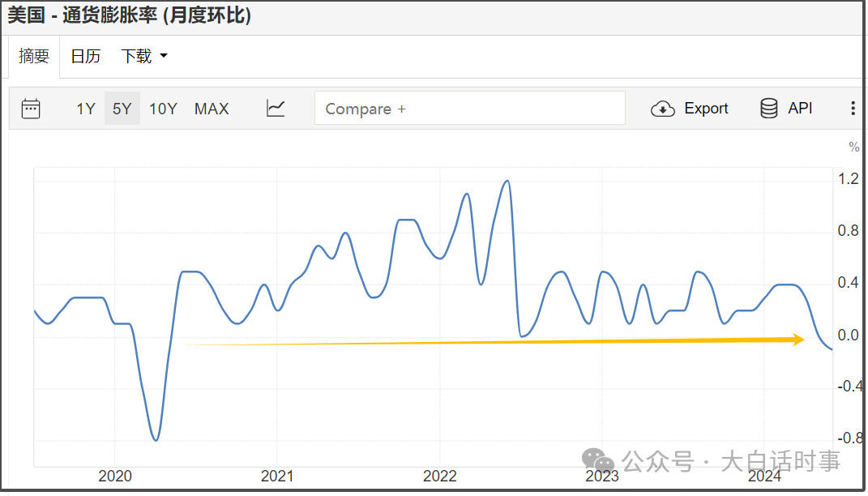
Task: Click the line chart type icon
Action: pyautogui.click(x=276, y=109)
